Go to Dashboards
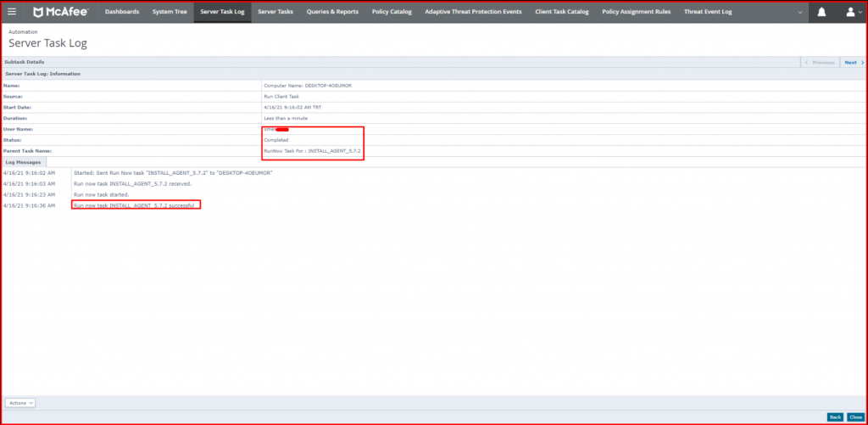Image resolution: width=868 pixels, height=425 pixels. [122, 12]
